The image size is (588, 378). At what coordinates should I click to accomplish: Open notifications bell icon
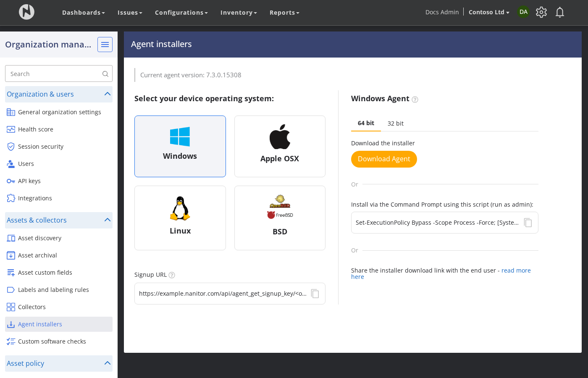click(560, 12)
